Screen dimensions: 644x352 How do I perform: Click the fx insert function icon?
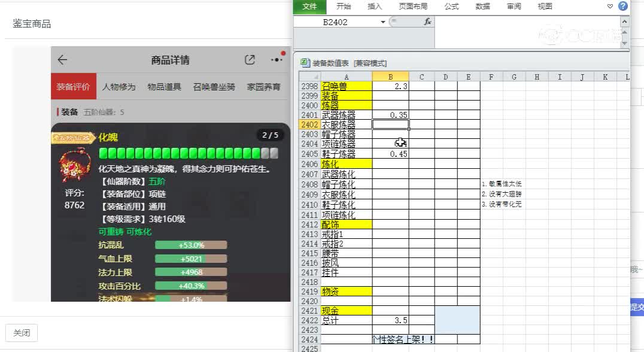[427, 22]
